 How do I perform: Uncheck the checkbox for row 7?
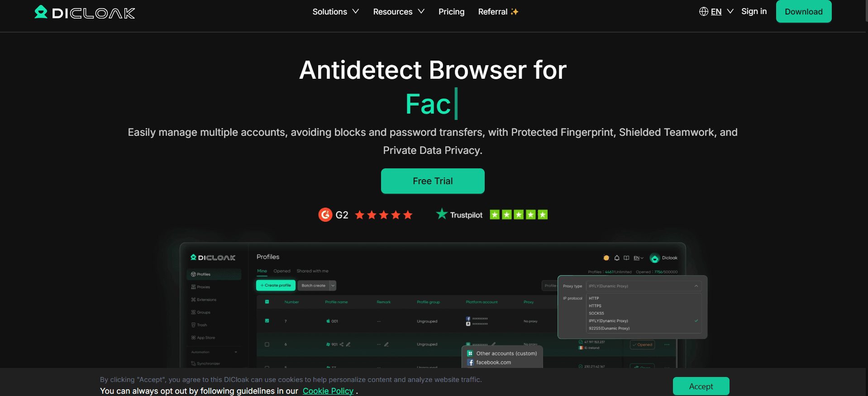(267, 321)
